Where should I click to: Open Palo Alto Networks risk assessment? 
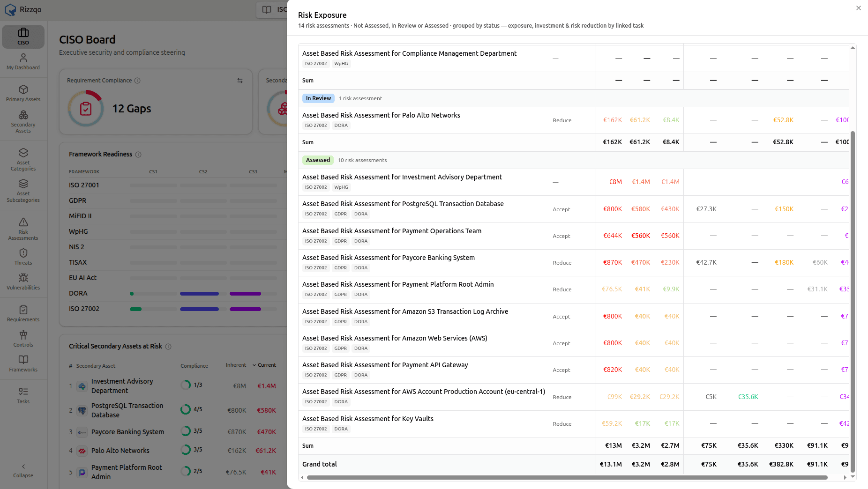381,115
